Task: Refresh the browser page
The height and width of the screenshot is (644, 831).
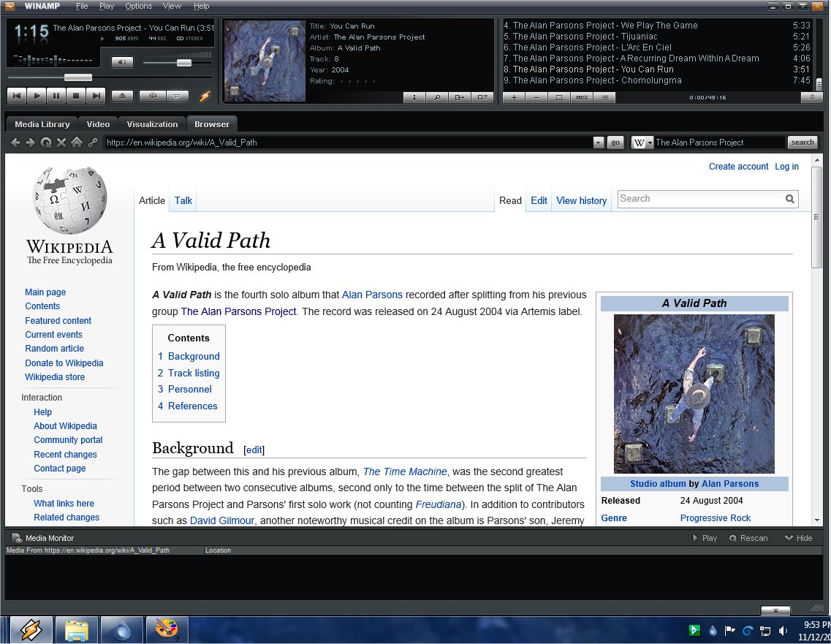Action: click(x=46, y=143)
